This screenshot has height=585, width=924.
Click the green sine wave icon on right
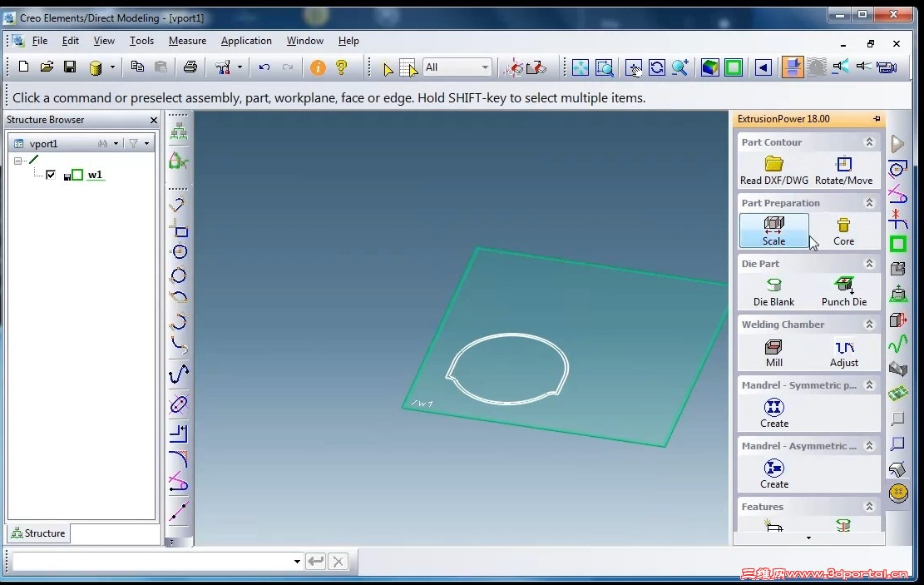897,345
